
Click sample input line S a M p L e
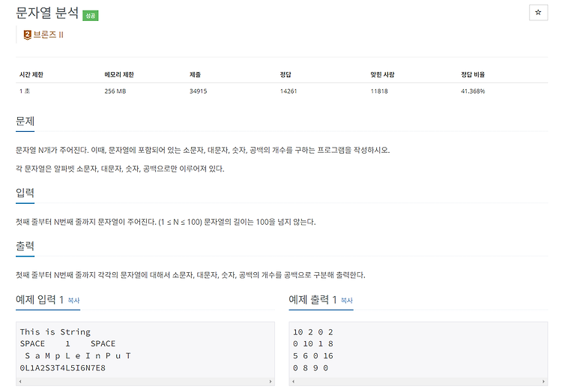pos(78,356)
